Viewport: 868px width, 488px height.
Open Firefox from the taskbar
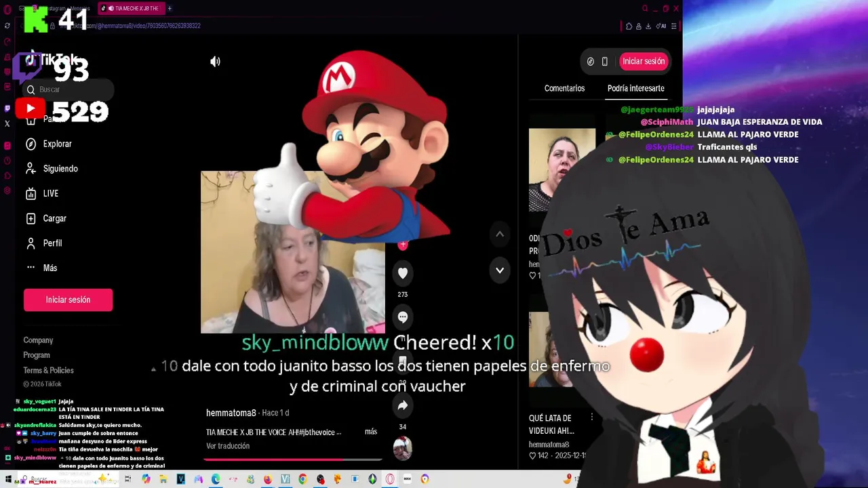268,479
